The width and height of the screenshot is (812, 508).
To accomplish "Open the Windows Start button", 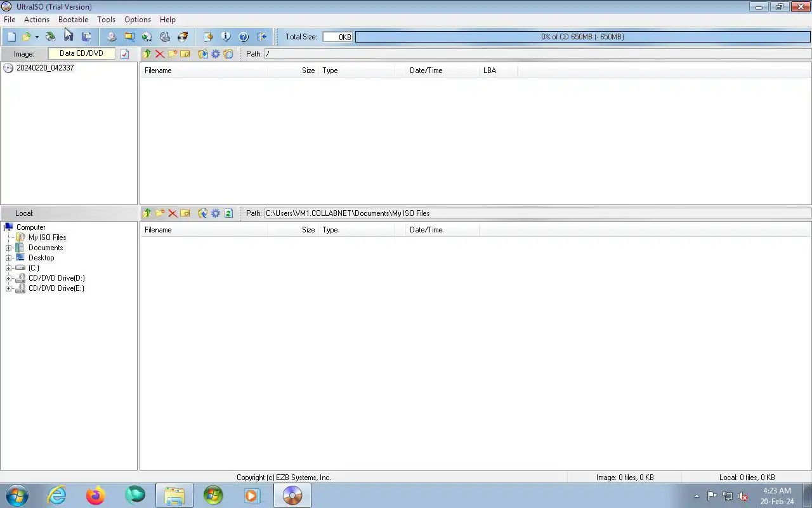I will tap(16, 495).
